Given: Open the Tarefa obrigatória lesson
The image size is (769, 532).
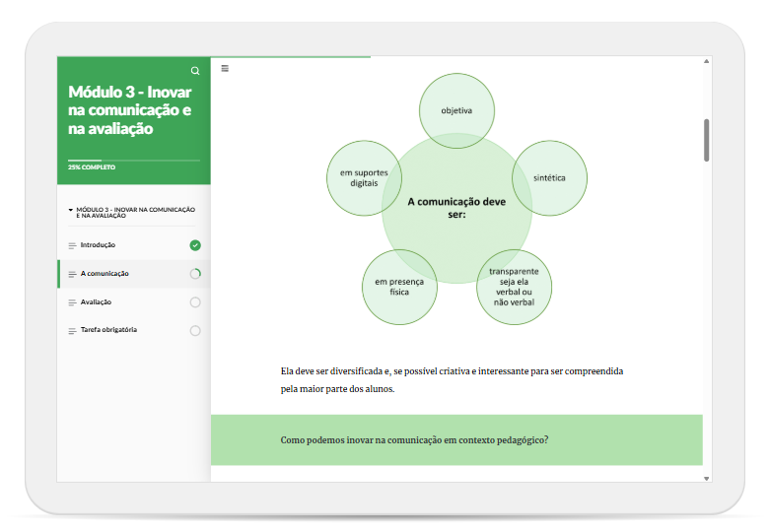Looking at the screenshot, I should pos(108,330).
